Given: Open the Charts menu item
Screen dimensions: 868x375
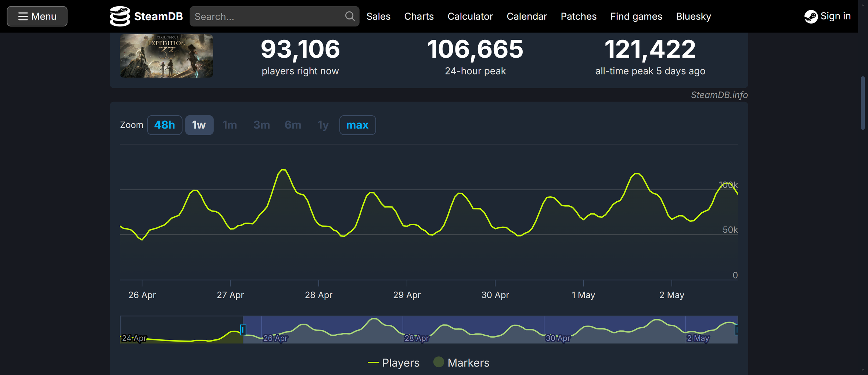Looking at the screenshot, I should click(x=419, y=16).
